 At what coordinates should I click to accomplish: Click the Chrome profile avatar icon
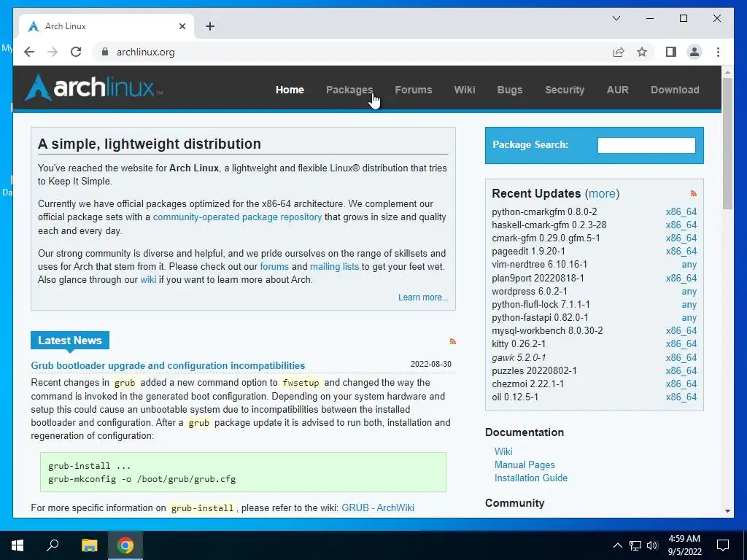tap(694, 52)
